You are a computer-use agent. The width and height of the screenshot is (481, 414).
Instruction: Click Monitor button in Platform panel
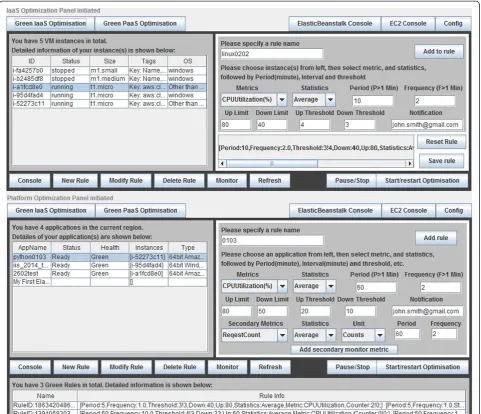(227, 367)
